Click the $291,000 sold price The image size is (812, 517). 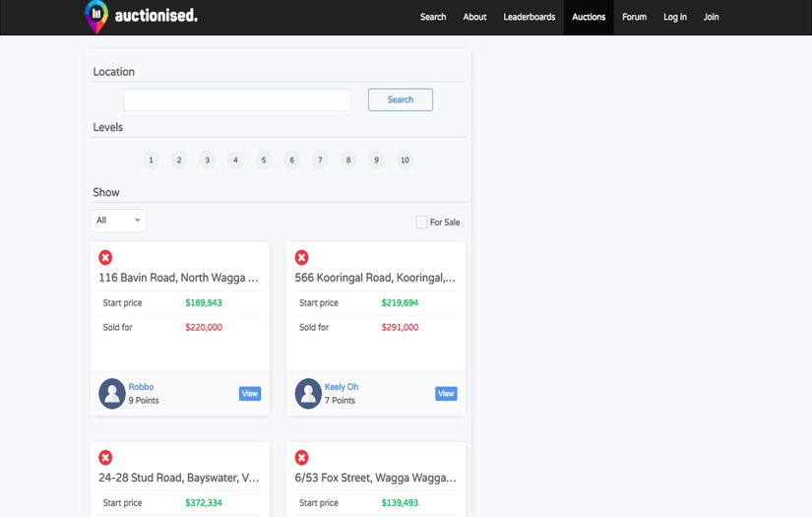(400, 327)
